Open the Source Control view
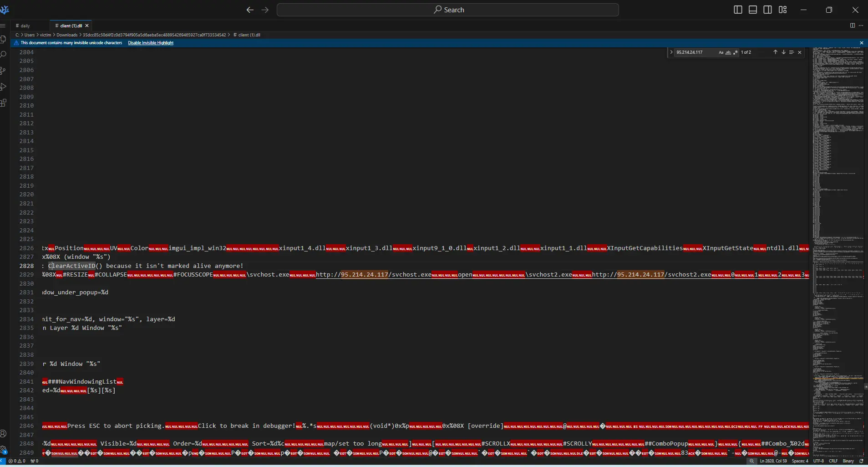The height and width of the screenshot is (467, 868). (x=3, y=71)
